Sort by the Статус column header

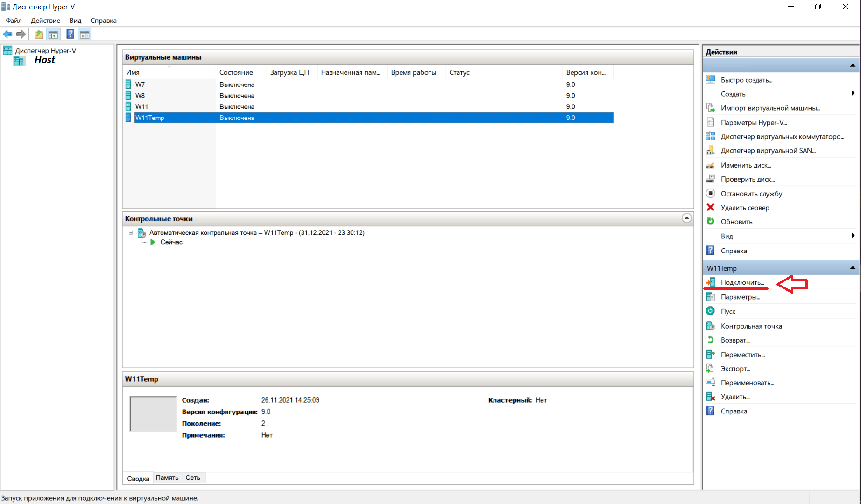coord(504,72)
